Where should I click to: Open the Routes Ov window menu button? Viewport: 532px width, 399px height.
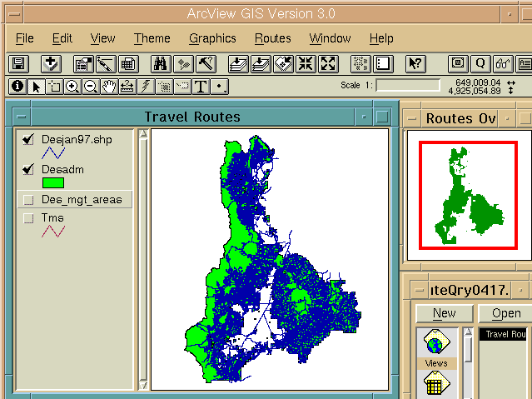coord(412,118)
